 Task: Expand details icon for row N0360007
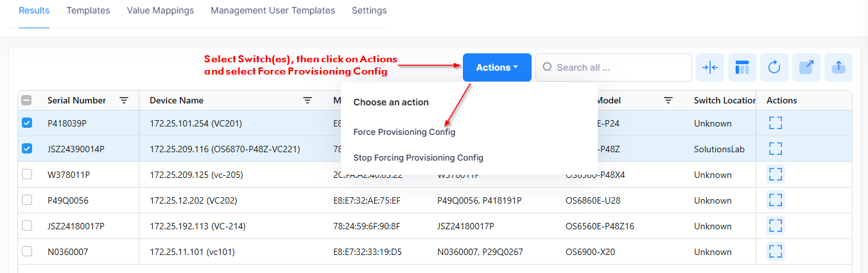pyautogui.click(x=776, y=252)
